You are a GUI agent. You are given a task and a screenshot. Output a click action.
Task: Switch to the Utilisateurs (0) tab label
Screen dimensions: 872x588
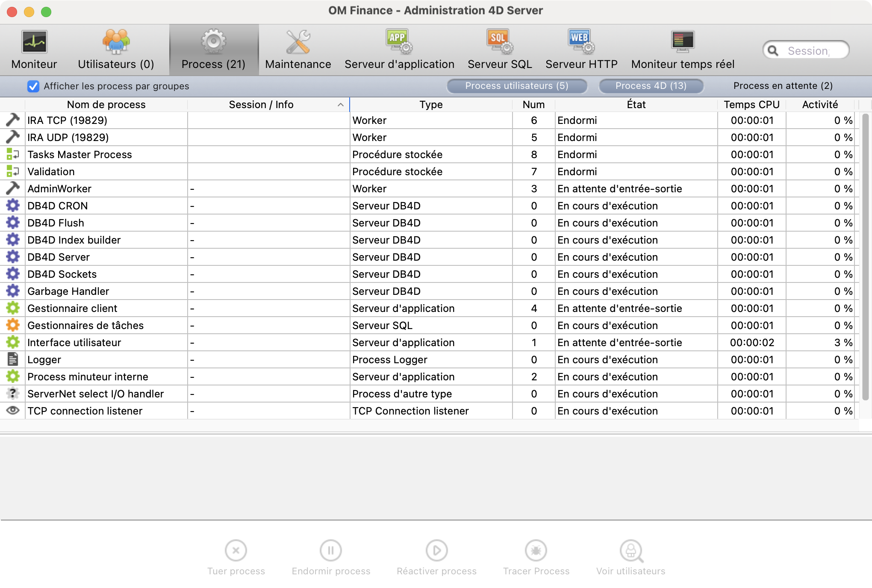116,64
